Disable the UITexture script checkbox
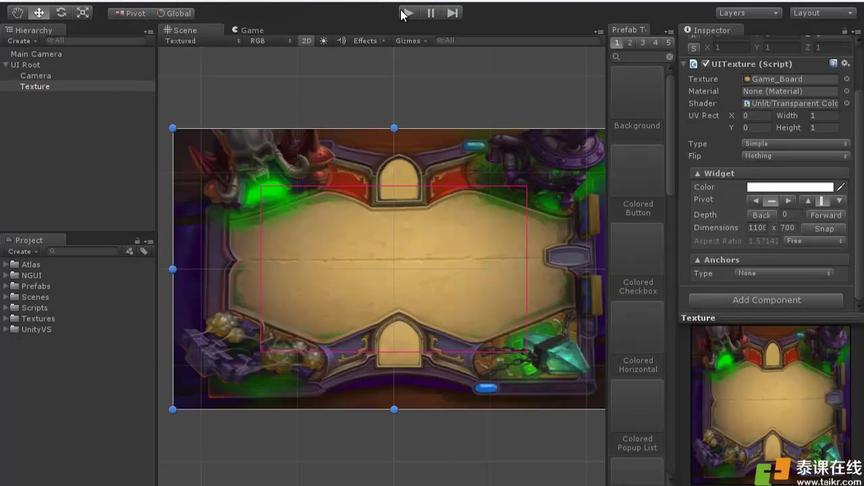Image resolution: width=864 pixels, height=486 pixels. point(705,64)
